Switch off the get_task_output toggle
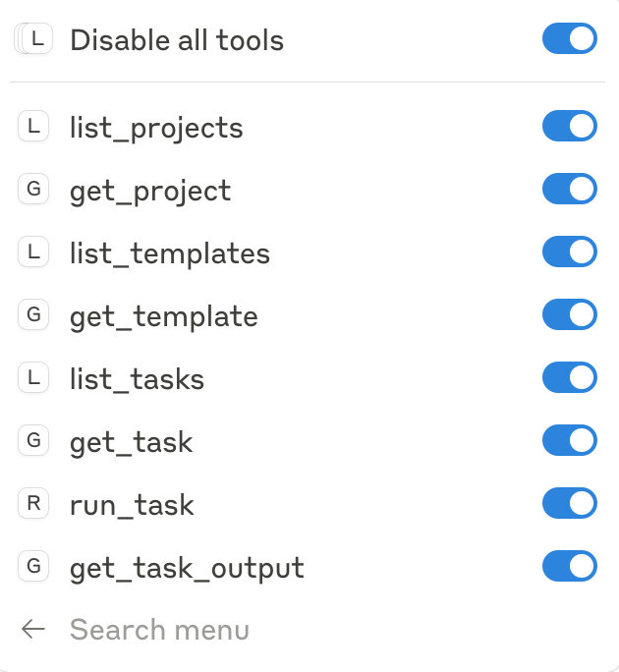Screen dimensions: 619x672 click(569, 566)
